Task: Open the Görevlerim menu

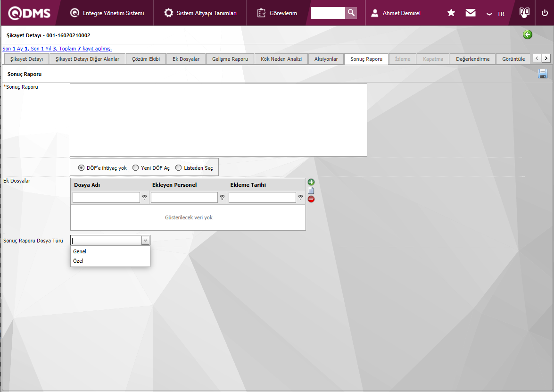Action: coord(277,13)
